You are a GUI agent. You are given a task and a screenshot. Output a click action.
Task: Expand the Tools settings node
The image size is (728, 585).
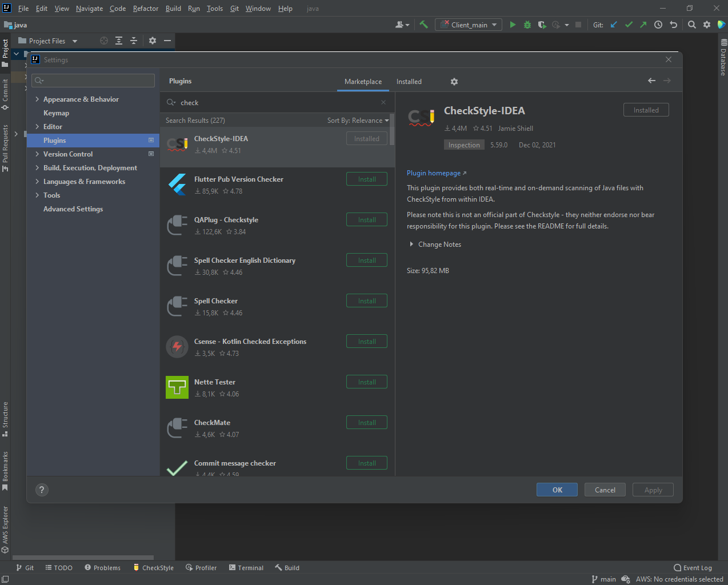coord(37,195)
